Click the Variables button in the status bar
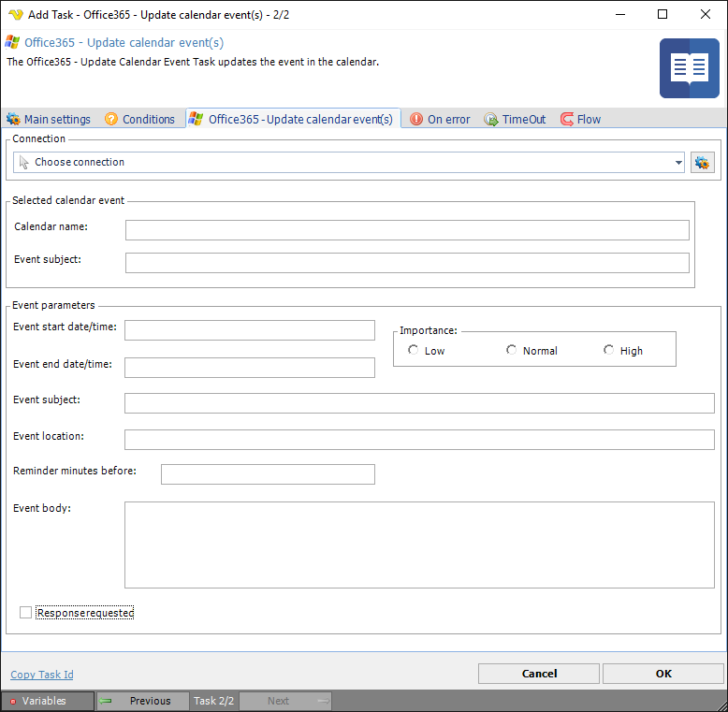 [x=48, y=701]
